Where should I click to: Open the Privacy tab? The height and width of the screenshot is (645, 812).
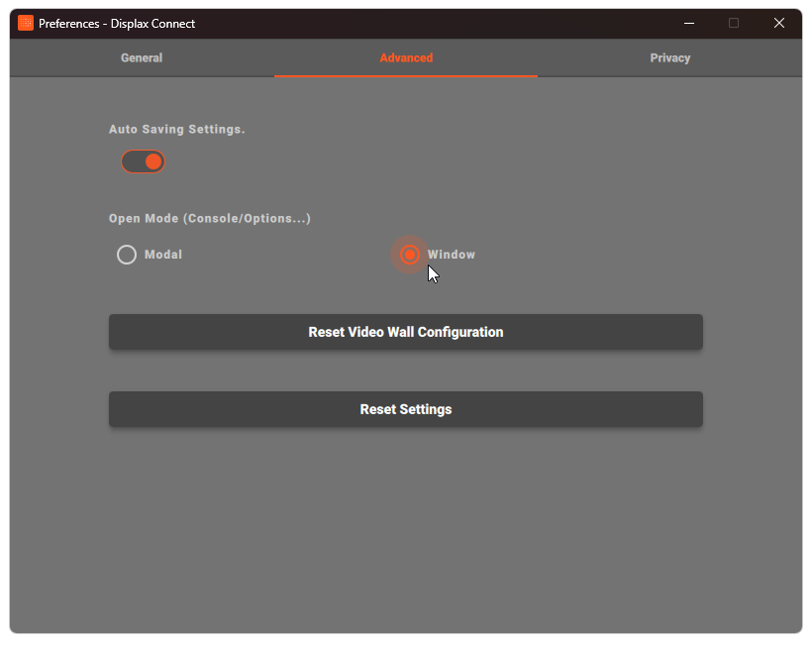tap(669, 57)
